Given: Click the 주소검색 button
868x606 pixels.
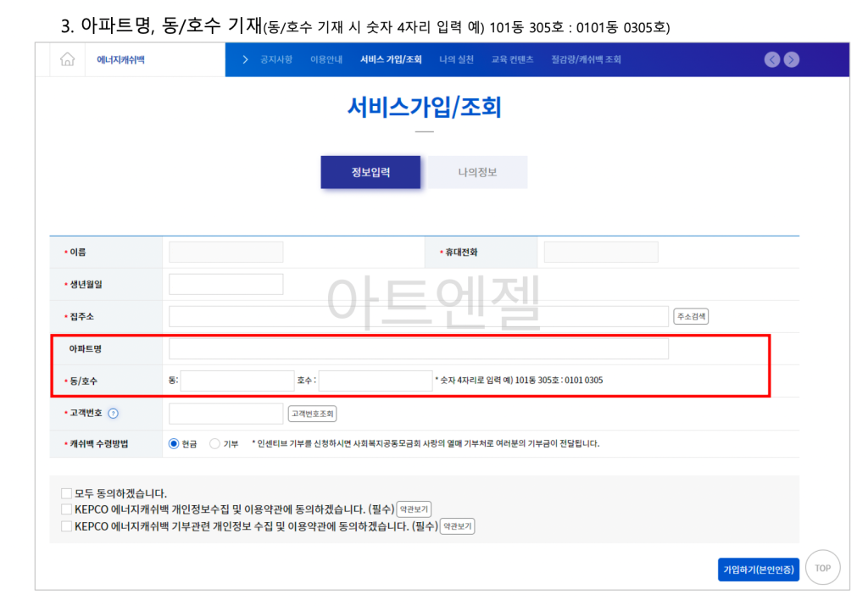Looking at the screenshot, I should click(x=692, y=315).
